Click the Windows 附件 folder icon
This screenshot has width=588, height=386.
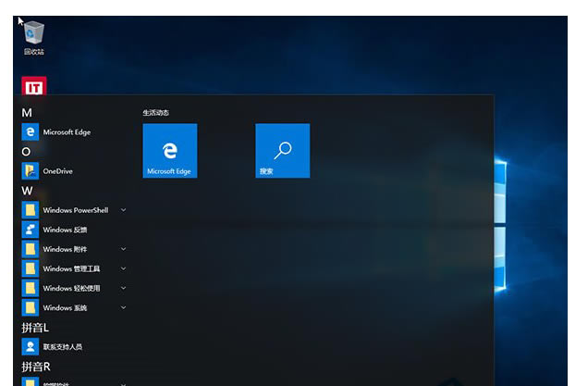coord(30,249)
